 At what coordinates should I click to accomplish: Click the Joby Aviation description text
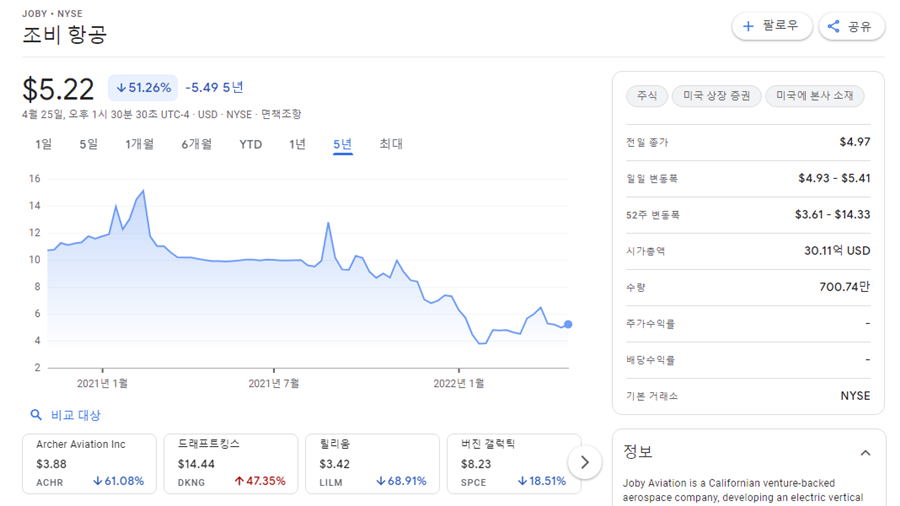coord(743,491)
